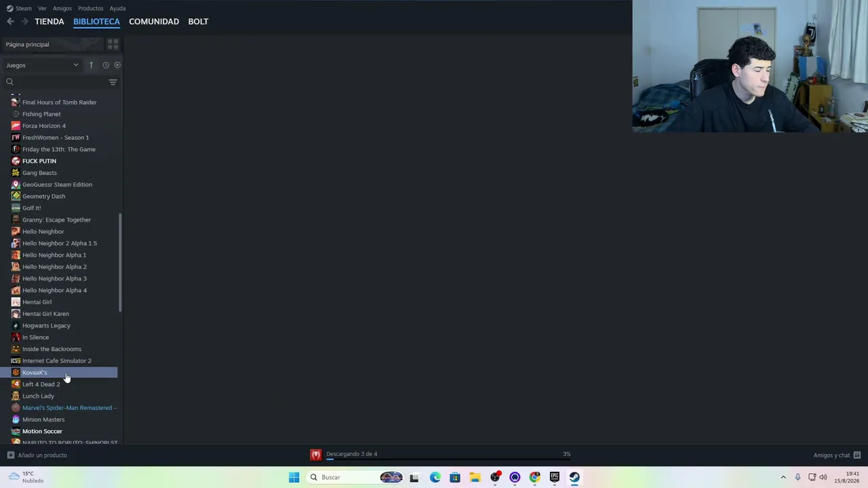Open Microsoft Edge from the taskbar
The height and width of the screenshot is (488, 868).
(x=435, y=477)
